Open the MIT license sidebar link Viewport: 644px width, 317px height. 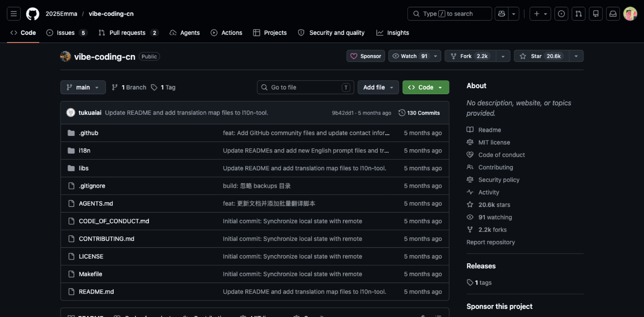tap(488, 142)
